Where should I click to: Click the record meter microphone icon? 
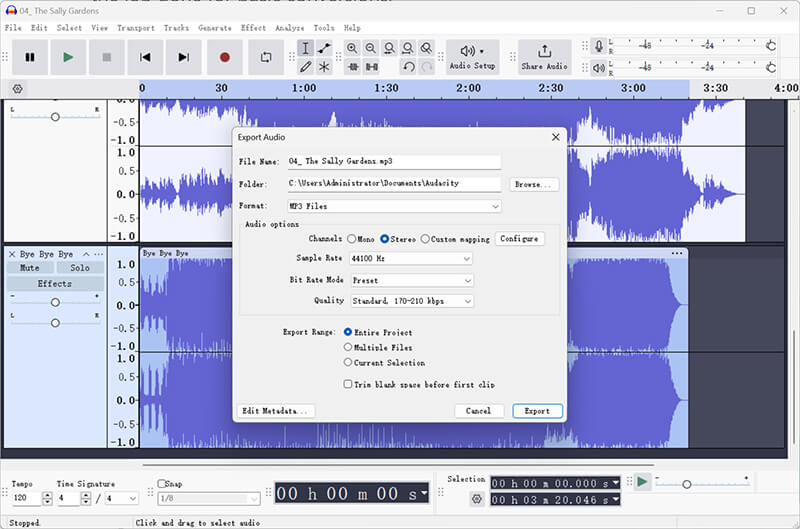[599, 46]
